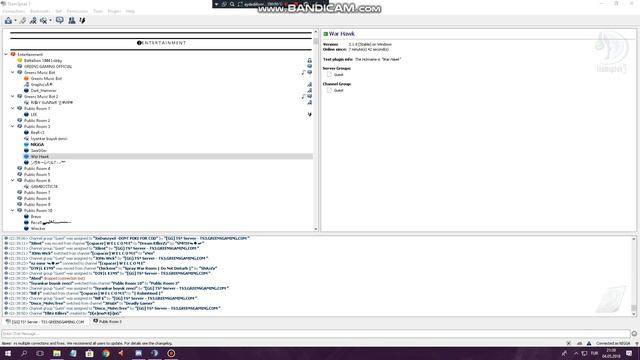Click the Public Room 4 channel icon
Image resolution: width=640 pixels, height=360 pixels.
click(x=20, y=168)
